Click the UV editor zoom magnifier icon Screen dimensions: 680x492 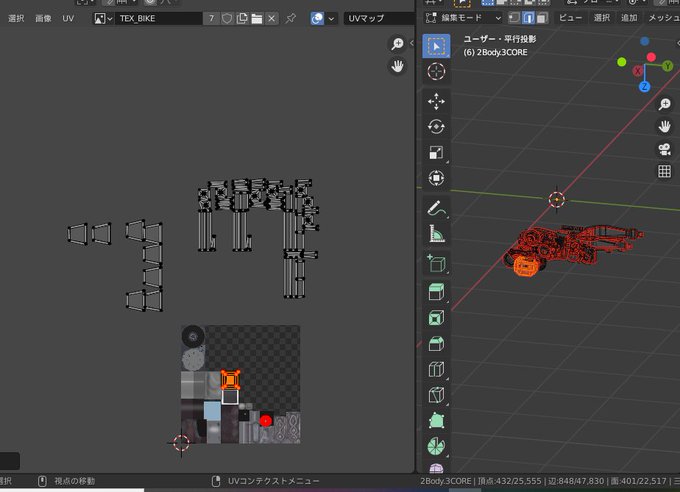pos(397,43)
